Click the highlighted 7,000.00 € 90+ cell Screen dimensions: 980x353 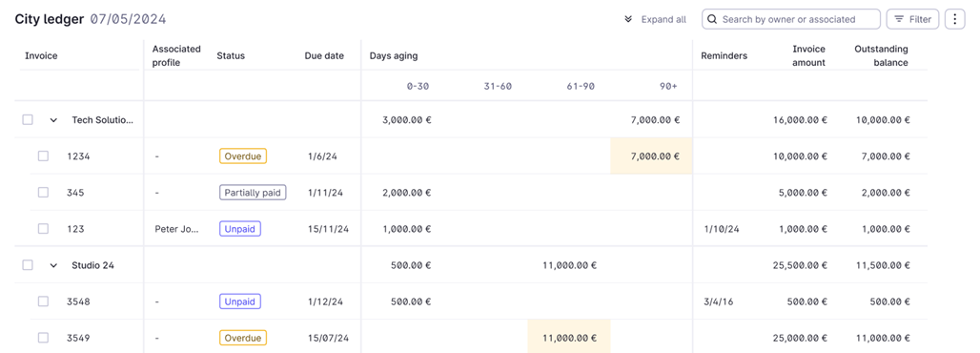point(651,156)
